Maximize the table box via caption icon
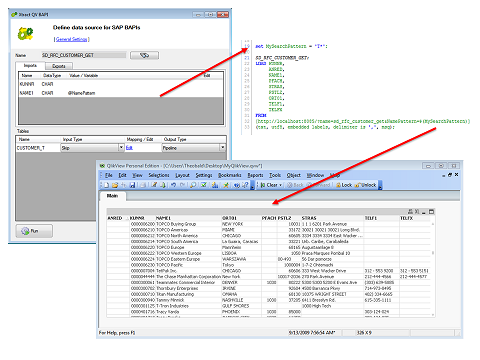Screen dimensions: 480x360 (x=431, y=212)
